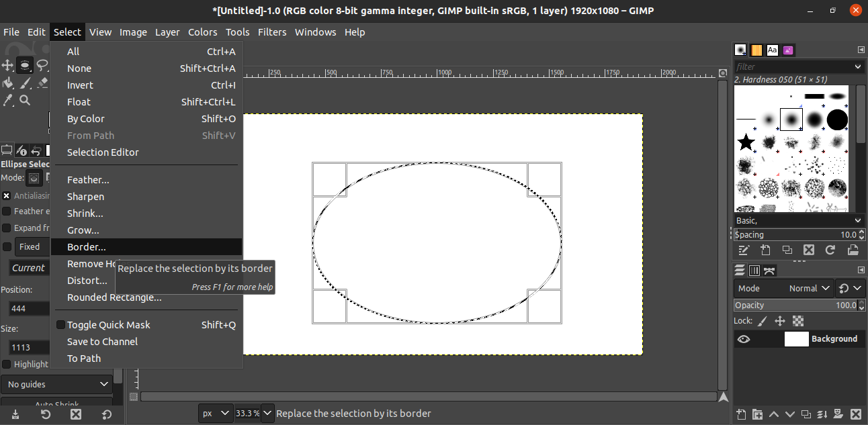
Task: Click the brush filter text field
Action: 791,66
